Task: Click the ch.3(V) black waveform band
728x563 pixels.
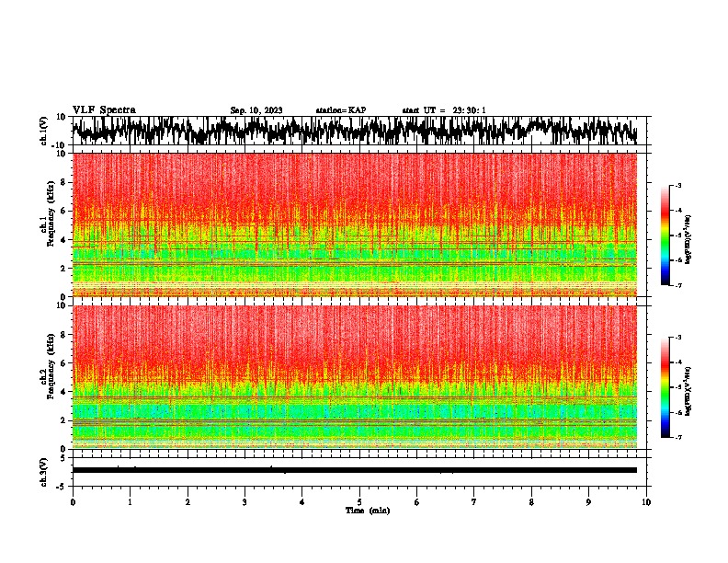Action: (355, 470)
